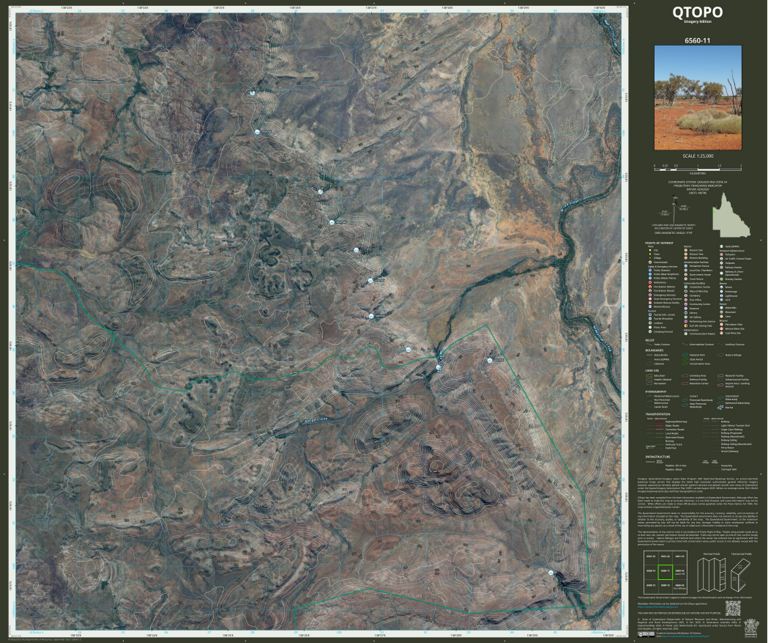Screen dimensions: 768x643
Task: Click the SCALE 1:25,000 label
Action: (x=697, y=156)
